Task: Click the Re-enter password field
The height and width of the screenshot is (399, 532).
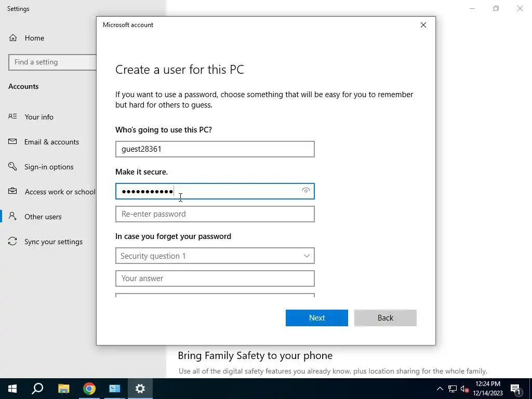Action: (x=215, y=214)
